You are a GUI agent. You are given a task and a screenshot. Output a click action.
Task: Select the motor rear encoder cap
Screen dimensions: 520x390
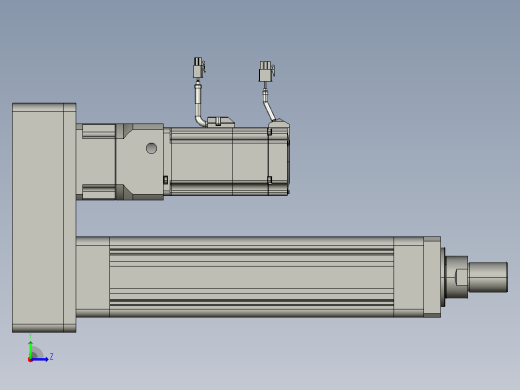pyautogui.click(x=279, y=157)
